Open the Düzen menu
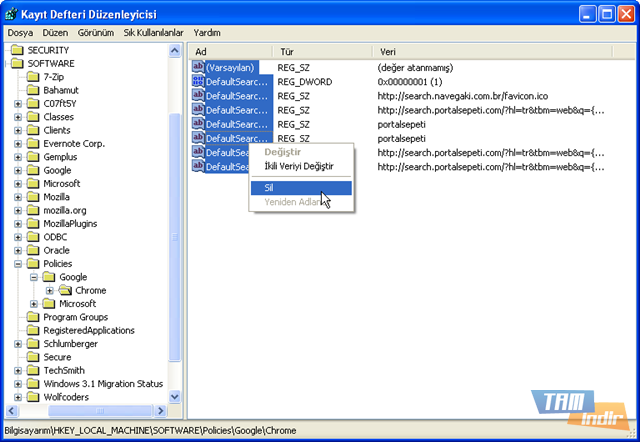This screenshot has width=640, height=442. 55,33
